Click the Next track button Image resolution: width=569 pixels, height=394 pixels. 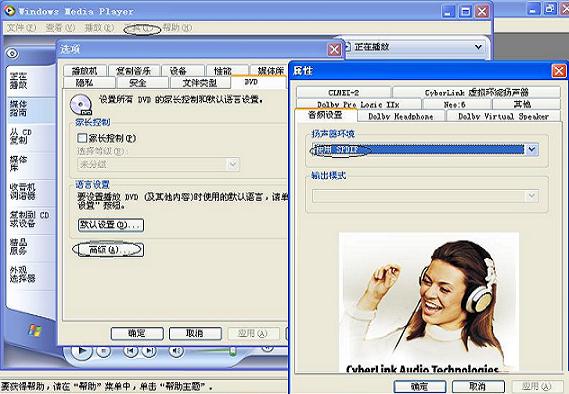149,351
